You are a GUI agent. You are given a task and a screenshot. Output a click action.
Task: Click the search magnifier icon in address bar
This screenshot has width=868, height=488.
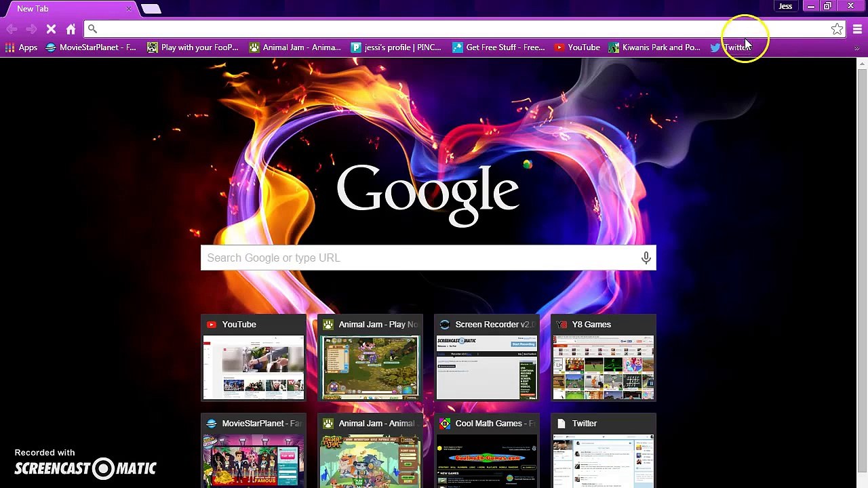[92, 29]
